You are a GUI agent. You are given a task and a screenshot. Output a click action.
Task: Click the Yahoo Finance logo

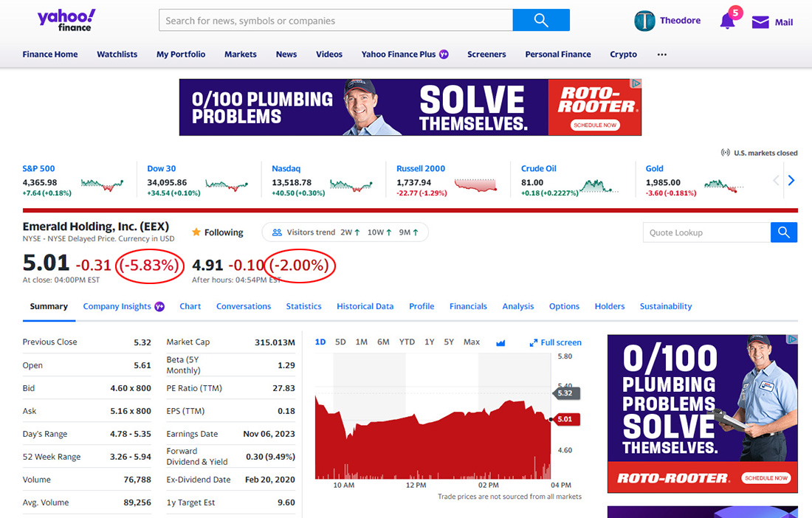pos(66,20)
